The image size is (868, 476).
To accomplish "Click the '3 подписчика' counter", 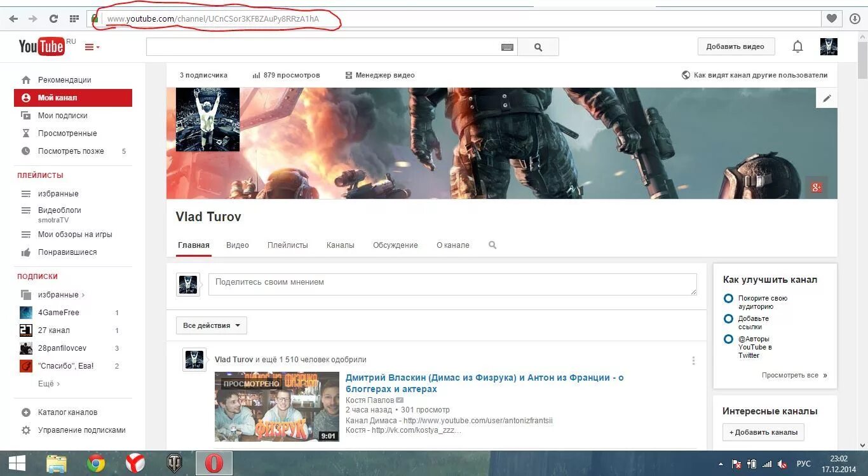I will pos(203,75).
